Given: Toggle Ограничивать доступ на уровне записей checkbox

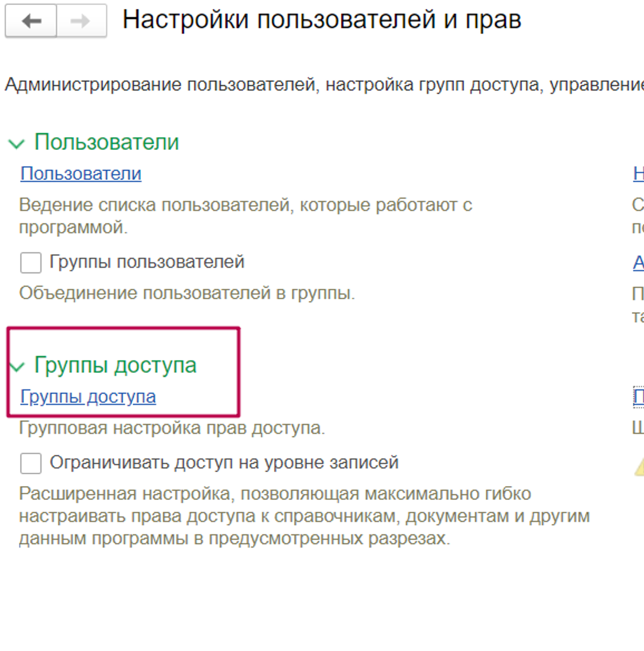Looking at the screenshot, I should pos(31,463).
